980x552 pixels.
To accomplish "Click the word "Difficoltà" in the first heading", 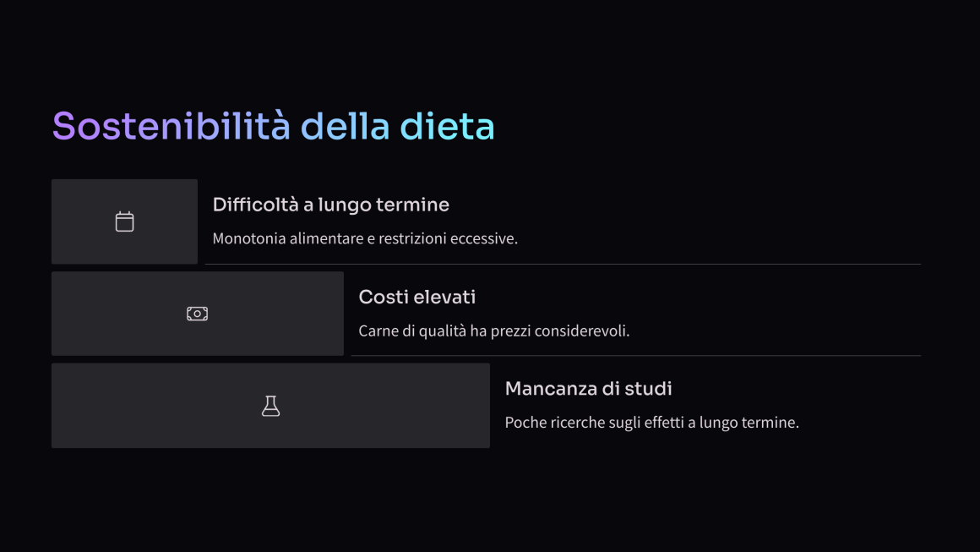I will tap(256, 205).
